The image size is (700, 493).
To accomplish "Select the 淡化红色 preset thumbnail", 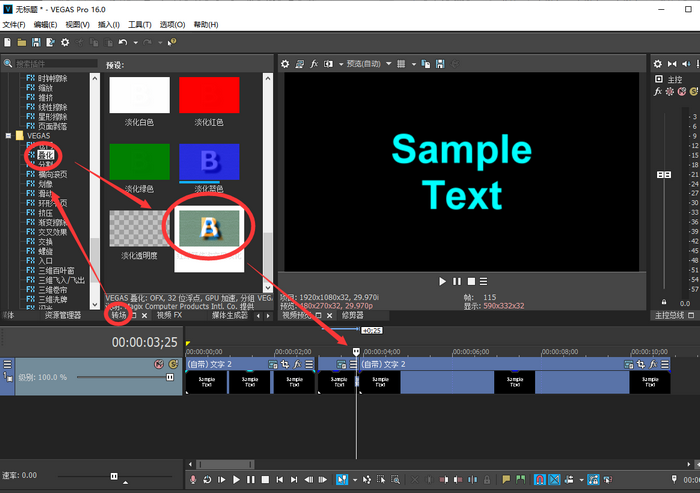I will pyautogui.click(x=209, y=96).
